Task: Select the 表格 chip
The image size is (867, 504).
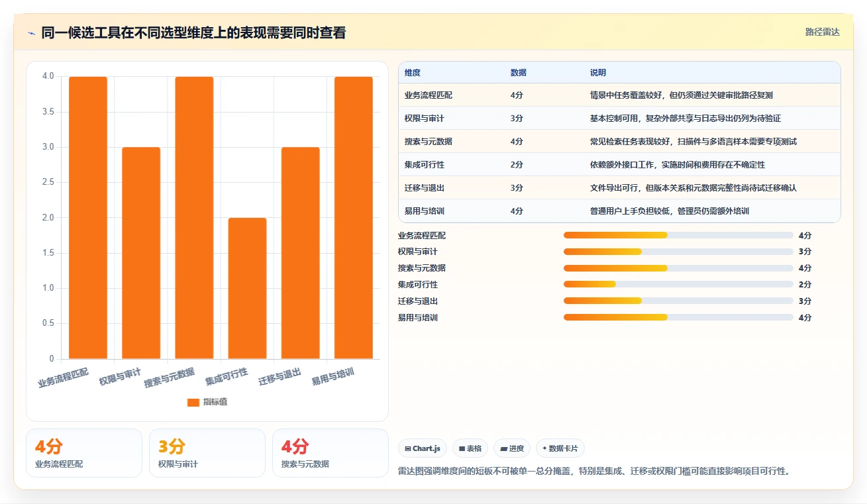Action: [x=470, y=448]
